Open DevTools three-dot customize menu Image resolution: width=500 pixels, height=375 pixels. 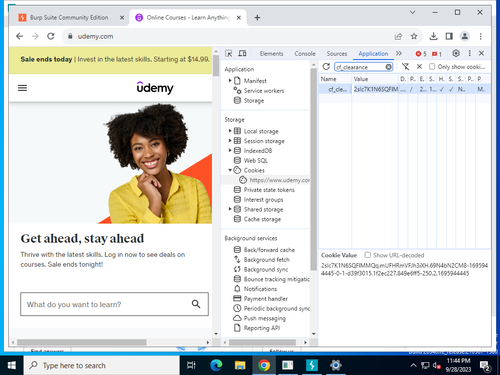(x=470, y=53)
